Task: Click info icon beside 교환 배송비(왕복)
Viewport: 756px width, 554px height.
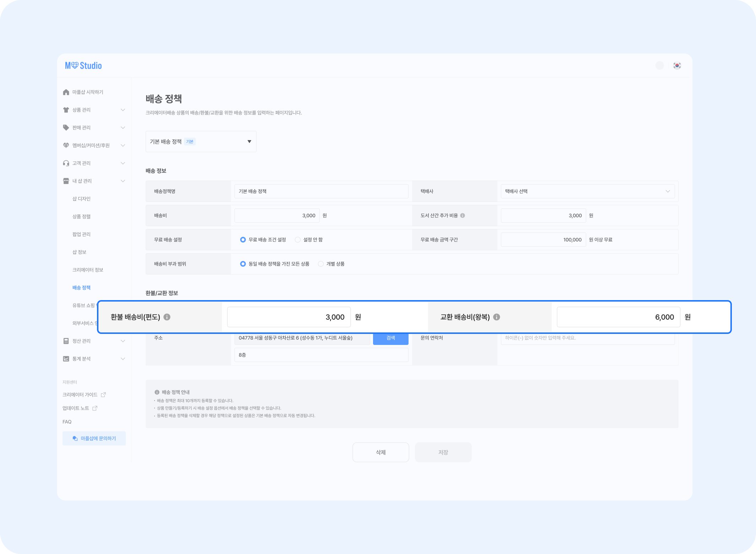Action: tap(497, 317)
